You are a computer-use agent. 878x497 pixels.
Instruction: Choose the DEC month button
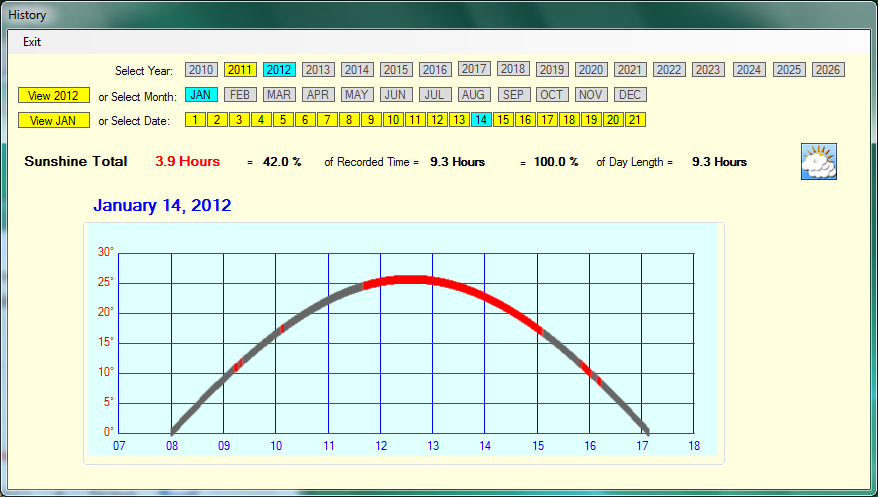pos(630,95)
